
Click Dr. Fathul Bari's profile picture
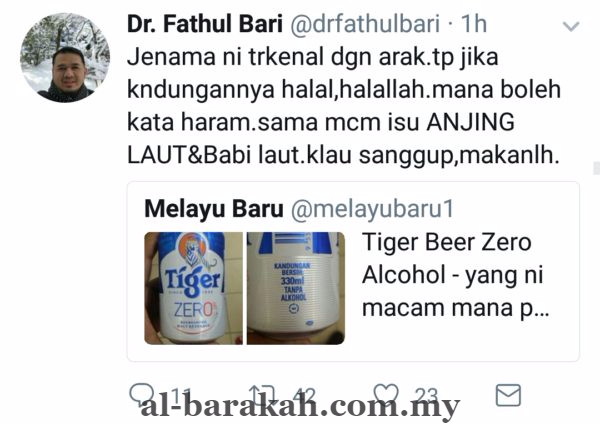click(65, 57)
